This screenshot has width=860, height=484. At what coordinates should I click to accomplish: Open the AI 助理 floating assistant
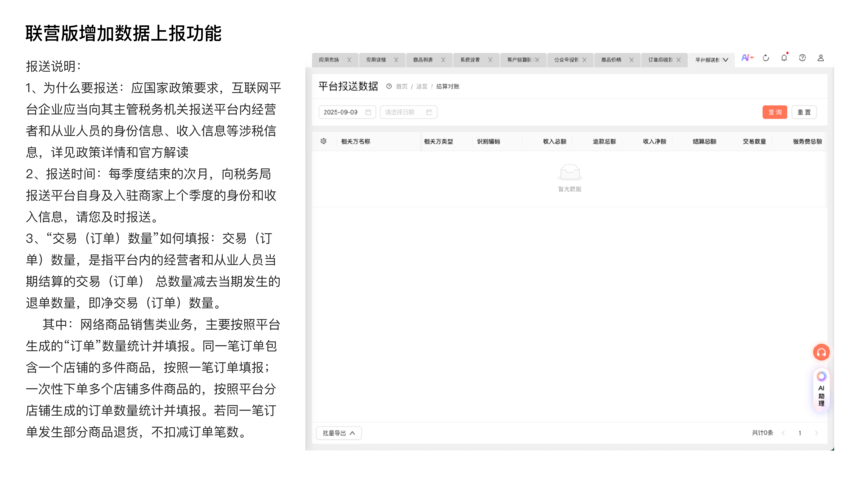point(821,389)
